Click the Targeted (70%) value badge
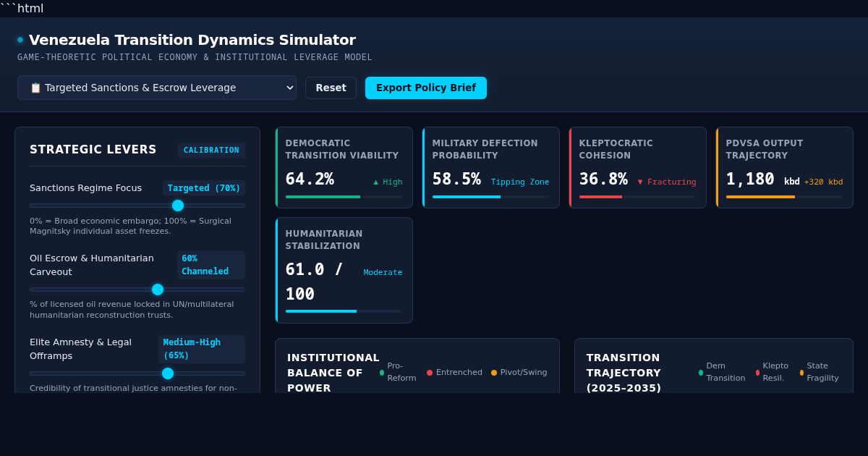The width and height of the screenshot is (868, 456). pos(204,188)
